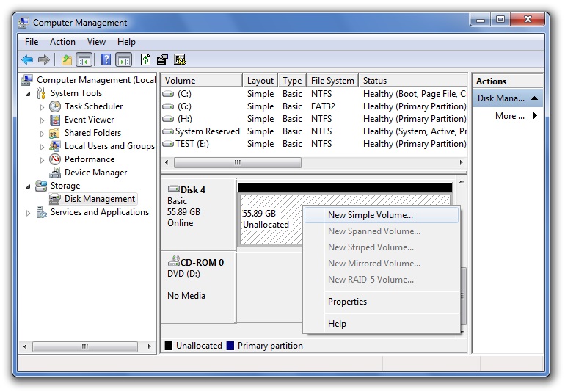Image resolution: width=565 pixels, height=392 pixels.
Task: Open the Task Scheduler node
Action: click(x=93, y=106)
